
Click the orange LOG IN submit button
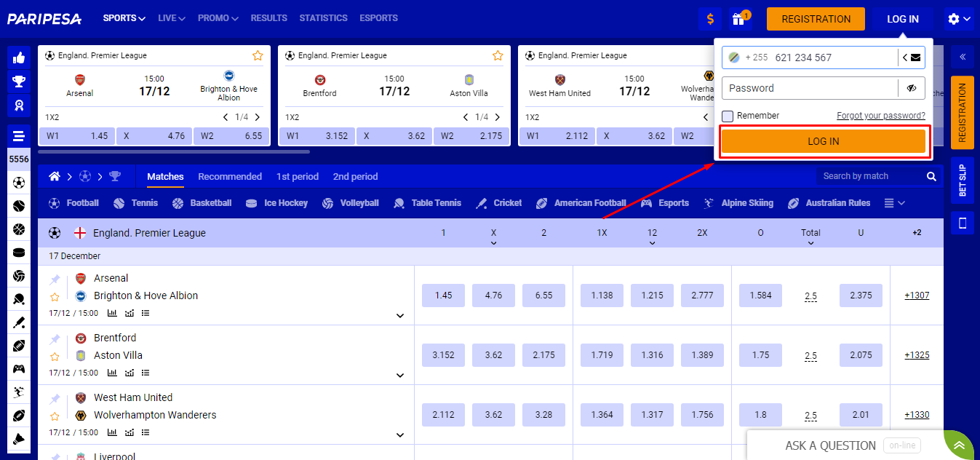click(x=824, y=141)
